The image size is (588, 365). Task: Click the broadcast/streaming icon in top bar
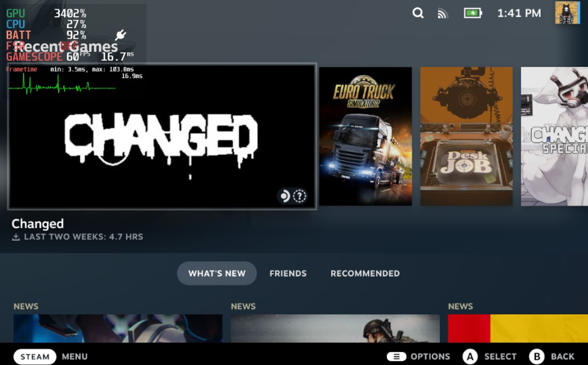(x=441, y=12)
